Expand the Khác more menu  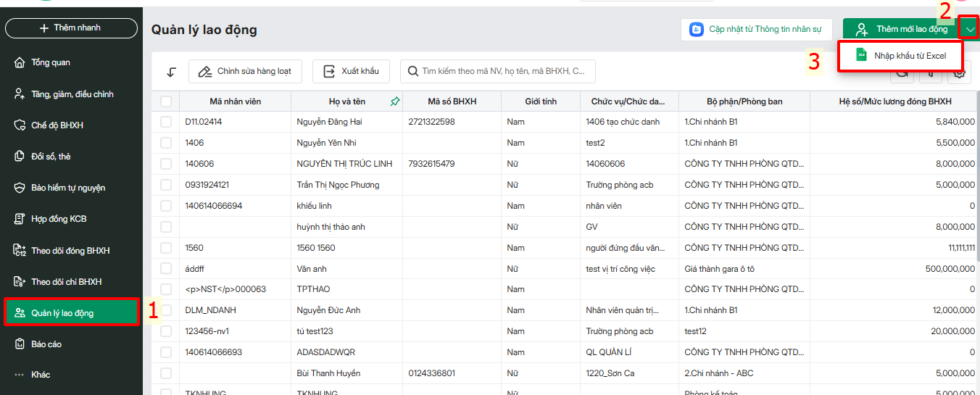(x=20, y=375)
